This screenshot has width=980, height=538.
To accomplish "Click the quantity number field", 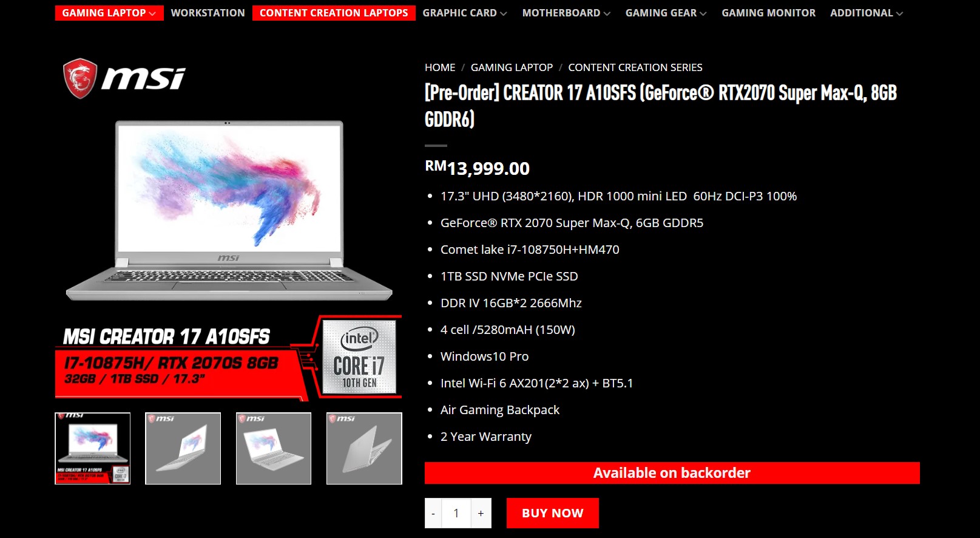I will (456, 513).
